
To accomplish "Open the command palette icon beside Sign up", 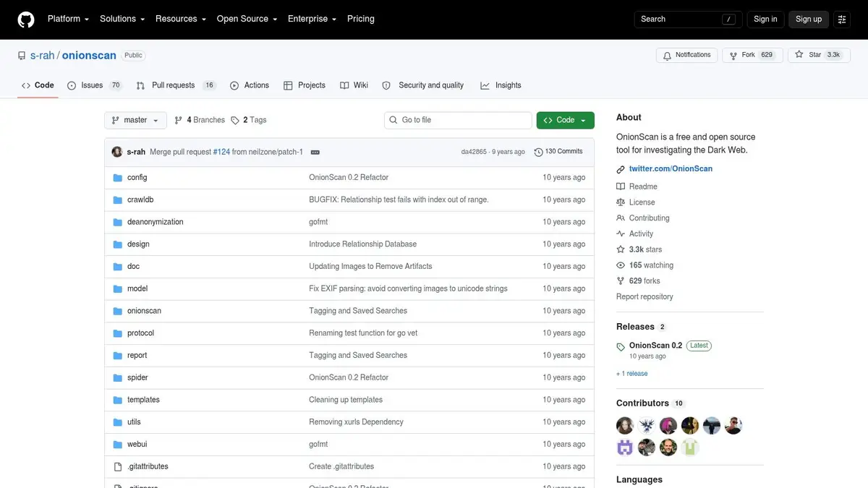I will (x=841, y=20).
